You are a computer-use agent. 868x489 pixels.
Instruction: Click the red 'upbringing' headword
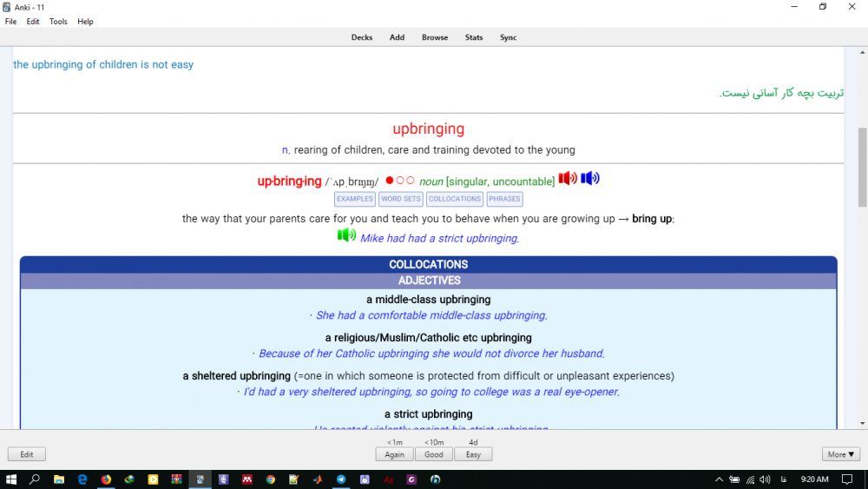click(429, 129)
